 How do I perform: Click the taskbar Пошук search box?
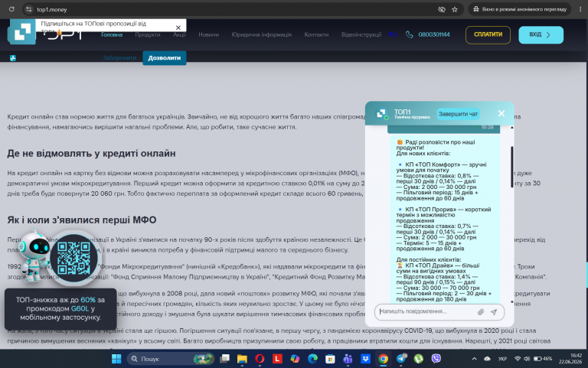171,359
